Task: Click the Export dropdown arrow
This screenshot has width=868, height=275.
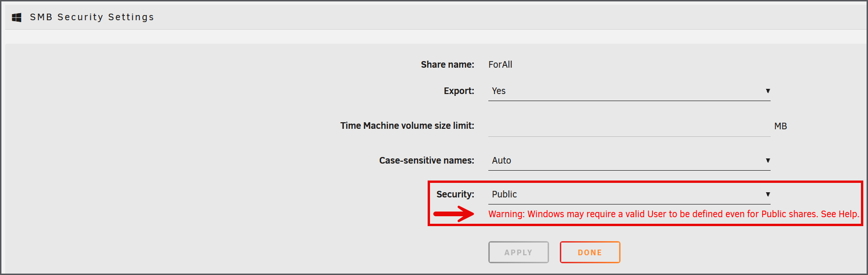Action: point(767,91)
